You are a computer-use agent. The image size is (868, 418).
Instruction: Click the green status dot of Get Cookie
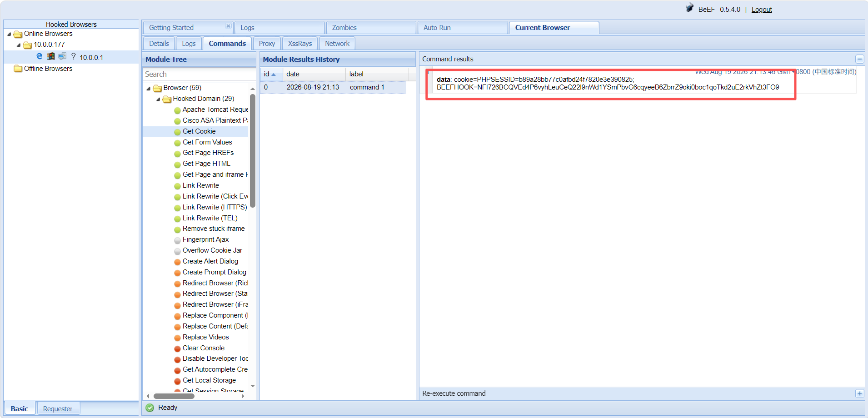coord(177,132)
